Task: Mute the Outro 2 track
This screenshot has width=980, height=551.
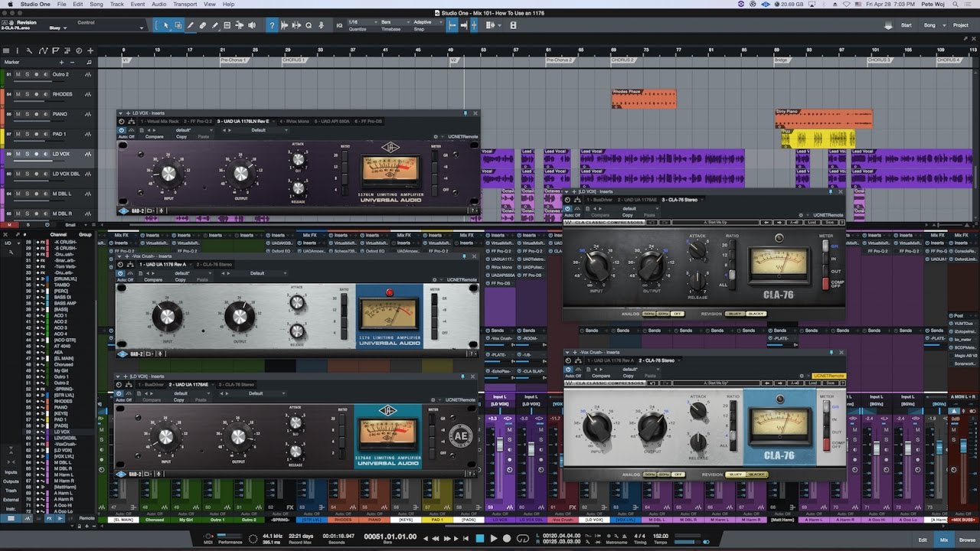Action: click(x=18, y=74)
